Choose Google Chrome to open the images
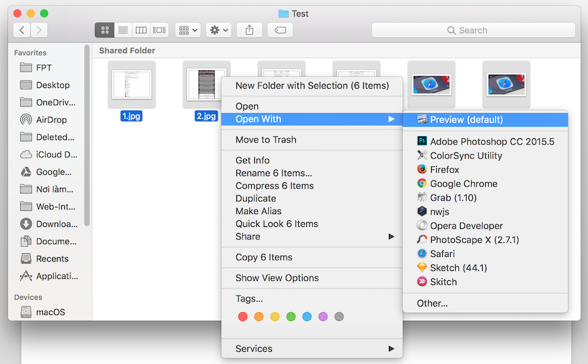The width and height of the screenshot is (588, 364). (x=463, y=184)
